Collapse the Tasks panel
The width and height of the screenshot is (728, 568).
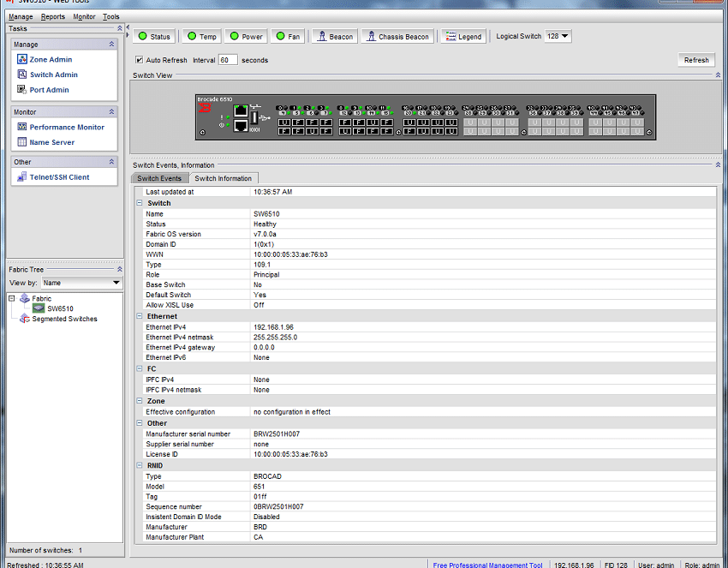click(x=120, y=28)
